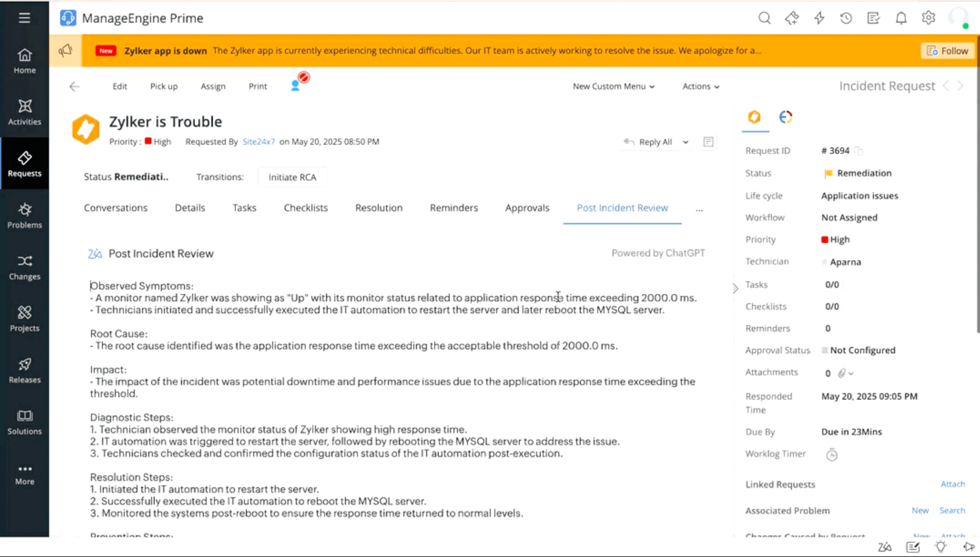Toggle the hamburger navigation menu

pyautogui.click(x=24, y=18)
